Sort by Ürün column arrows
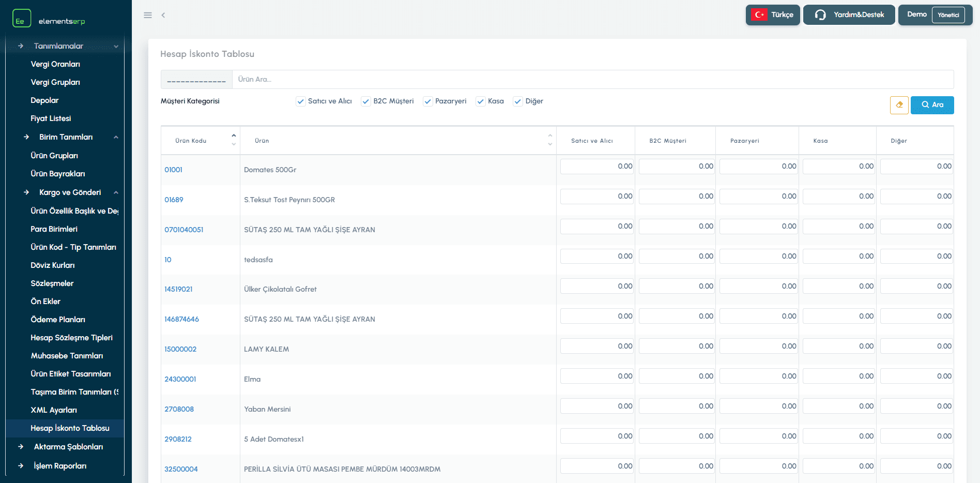This screenshot has width=980, height=483. click(x=550, y=140)
